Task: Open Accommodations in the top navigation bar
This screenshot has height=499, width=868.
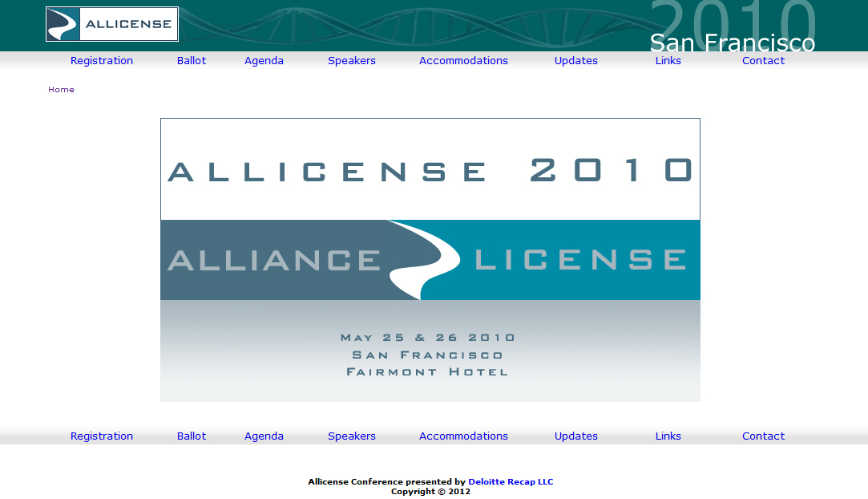Action: click(x=463, y=61)
